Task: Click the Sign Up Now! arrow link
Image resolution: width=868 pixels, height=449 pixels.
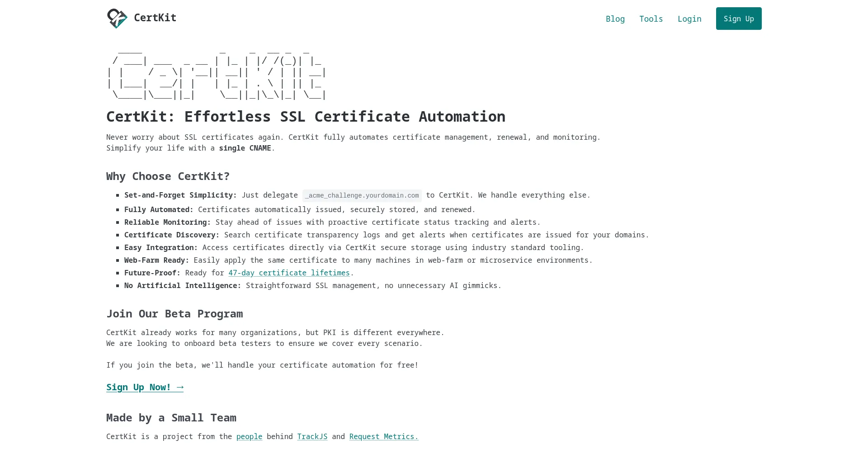Action: coord(145,388)
